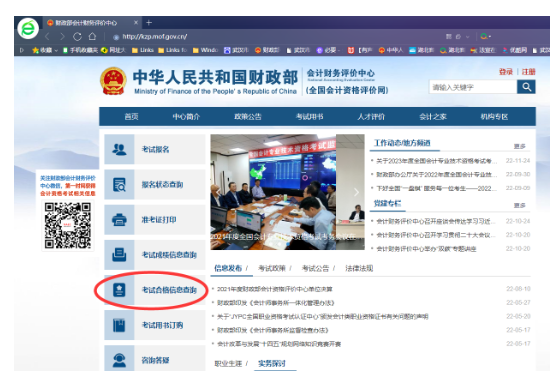557x384 pixels.
Task: Click the 注册 register link
Action: (529, 72)
